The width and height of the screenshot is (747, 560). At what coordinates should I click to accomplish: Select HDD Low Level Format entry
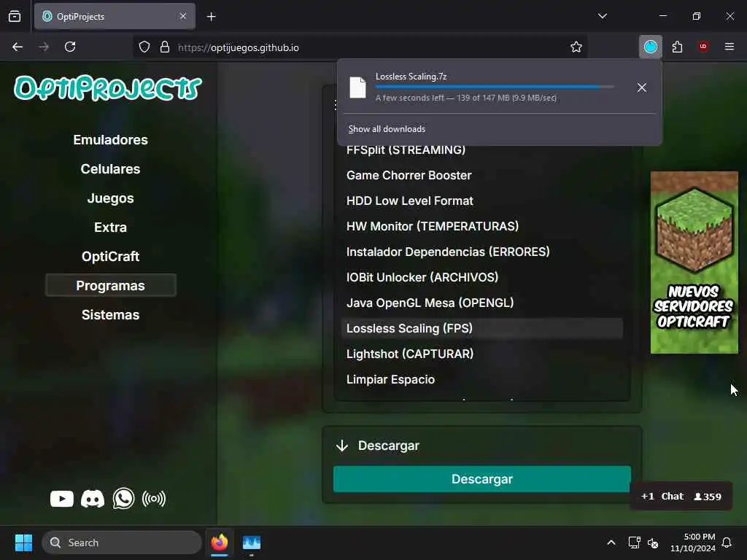pyautogui.click(x=482, y=201)
